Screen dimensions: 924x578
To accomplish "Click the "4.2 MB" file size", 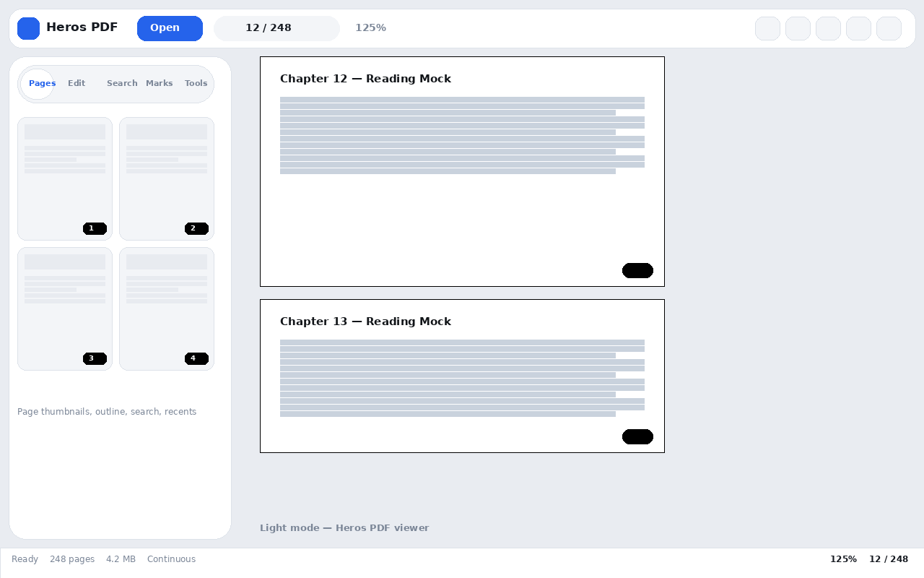I will coord(121,559).
